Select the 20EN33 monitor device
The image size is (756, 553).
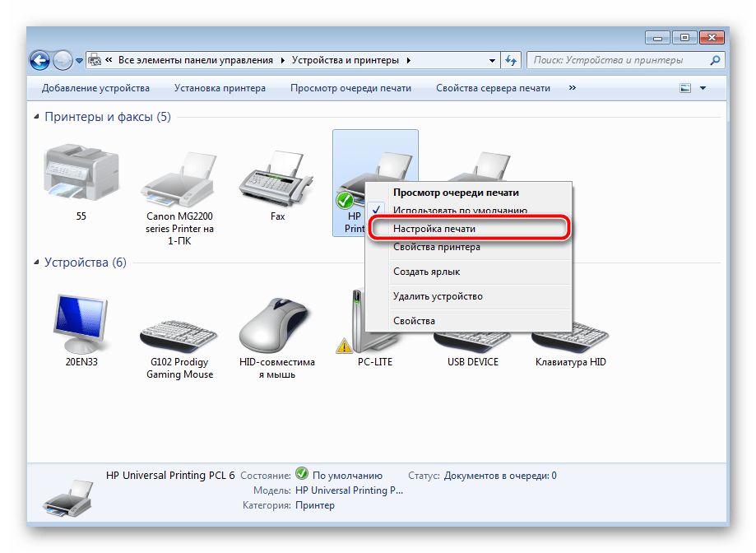[81, 323]
